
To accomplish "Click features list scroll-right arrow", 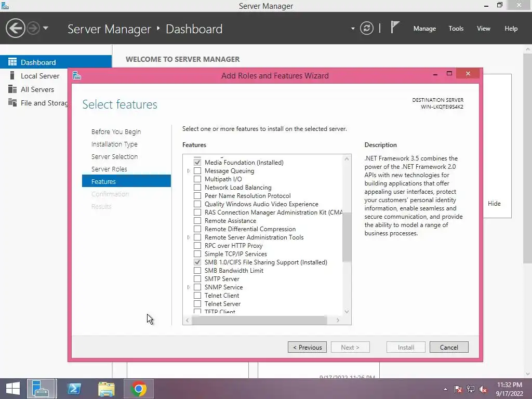I will (338, 320).
